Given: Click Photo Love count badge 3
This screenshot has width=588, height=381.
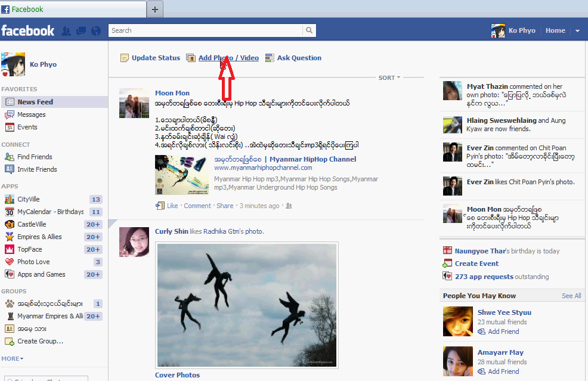Looking at the screenshot, I should click(98, 262).
